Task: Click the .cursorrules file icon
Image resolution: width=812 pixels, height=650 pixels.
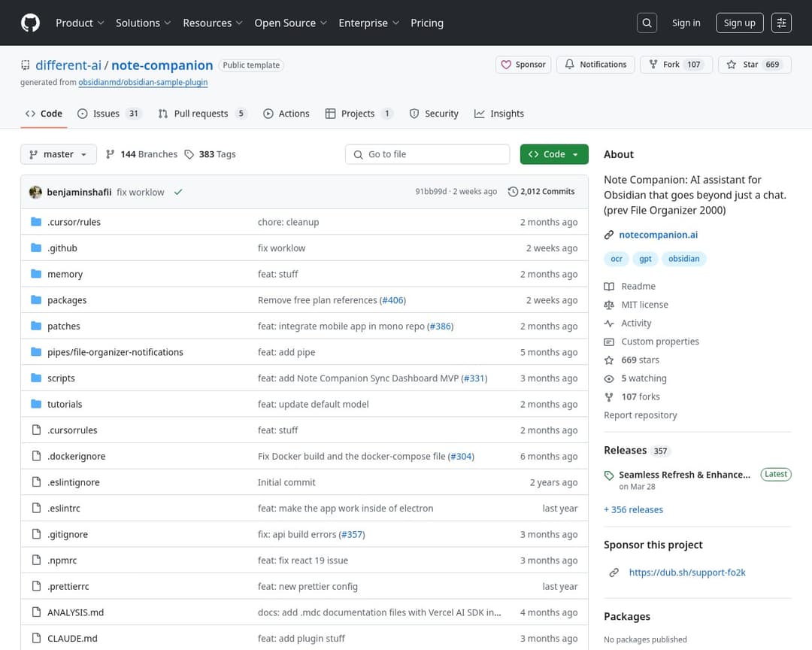Action: click(36, 430)
